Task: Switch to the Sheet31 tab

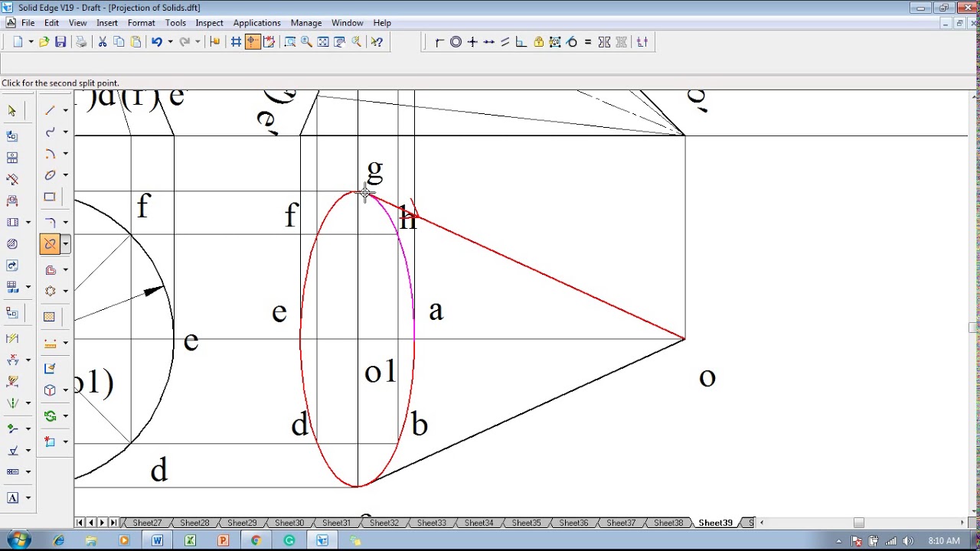Action: [336, 523]
